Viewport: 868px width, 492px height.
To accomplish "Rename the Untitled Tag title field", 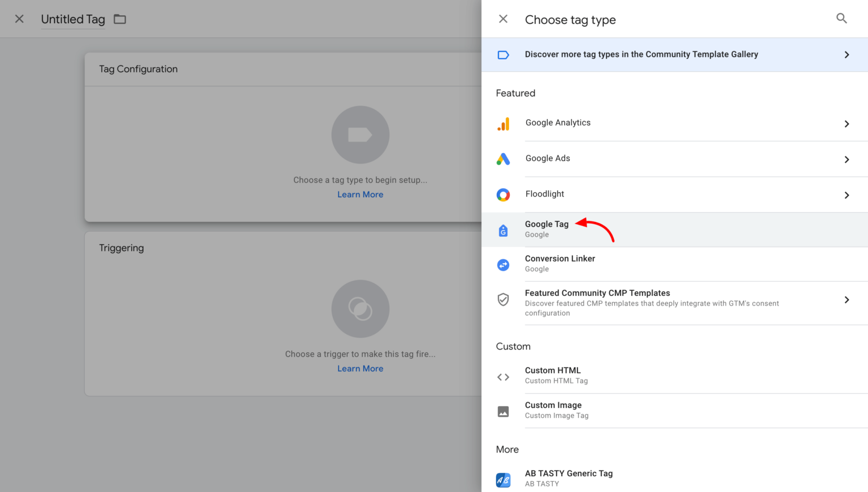I will pos(72,19).
